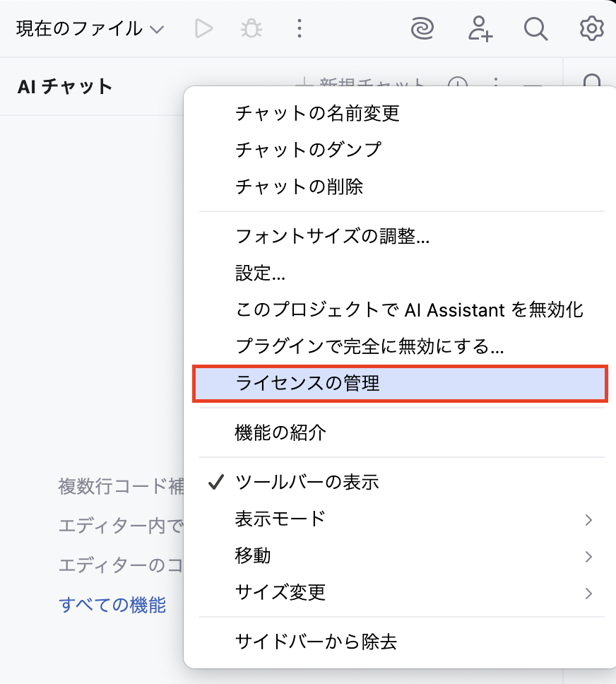
Task: Select チャットの名前変更 from the menu
Action: (x=318, y=113)
